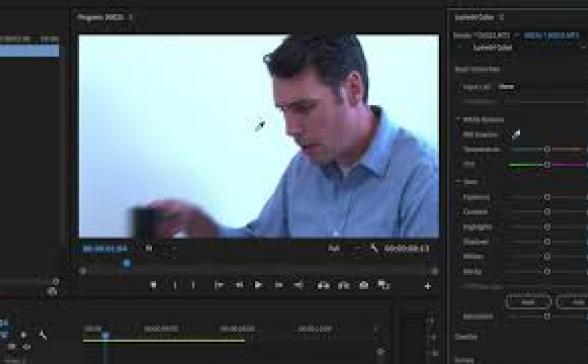Toggle track output eye in timeline
Image resolution: width=588 pixels, height=364 pixels.
[26, 347]
